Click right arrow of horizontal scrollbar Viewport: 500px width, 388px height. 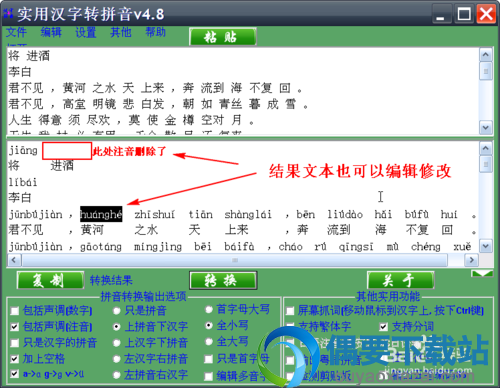[x=472, y=260]
